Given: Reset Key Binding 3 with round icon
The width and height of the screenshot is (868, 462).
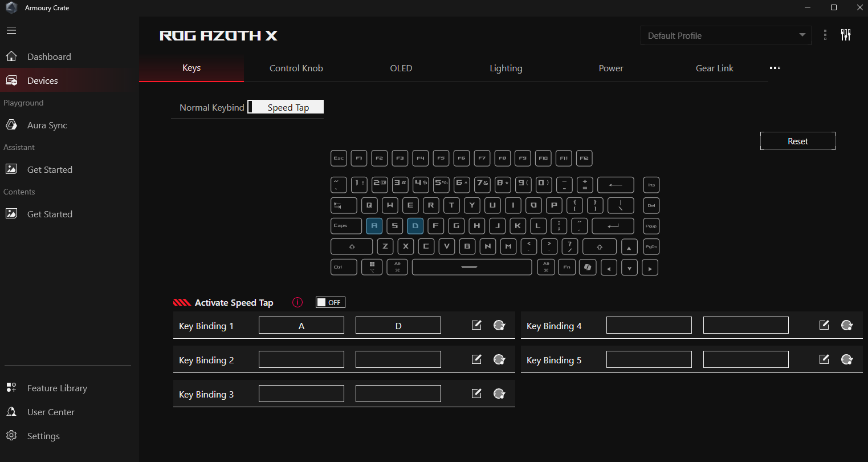Looking at the screenshot, I should [x=499, y=394].
